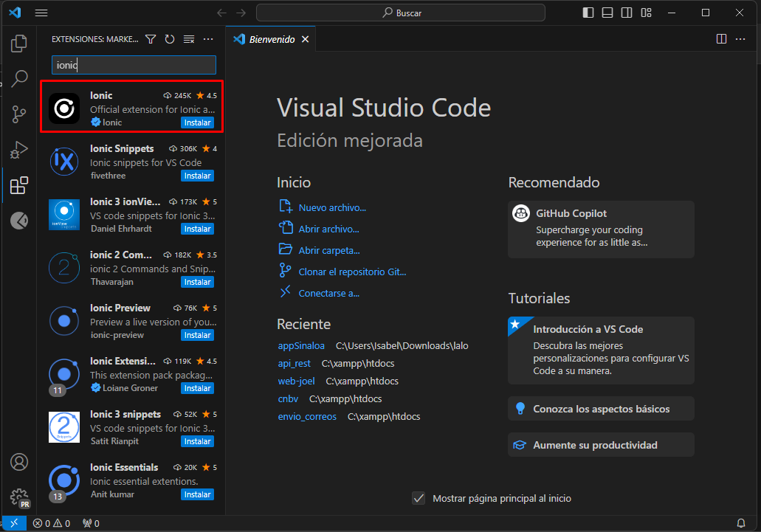Screen dimensions: 761x532
Task: Install Ionic Extension pack by Loiane Groner
Action: coord(198,388)
